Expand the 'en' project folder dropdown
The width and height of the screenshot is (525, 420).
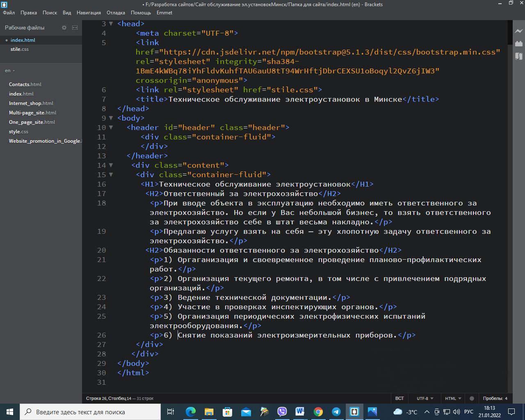pyautogui.click(x=10, y=71)
